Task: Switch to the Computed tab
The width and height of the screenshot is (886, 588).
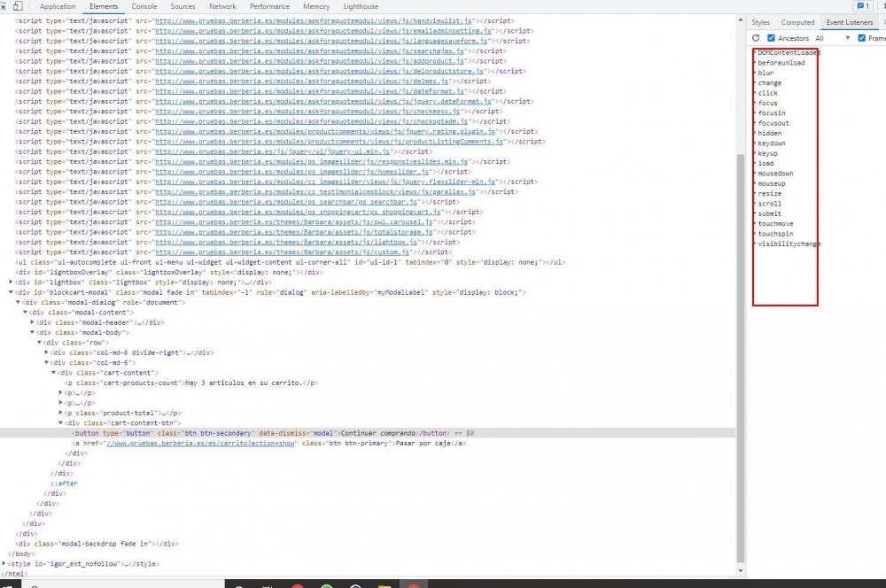Action: pyautogui.click(x=797, y=22)
